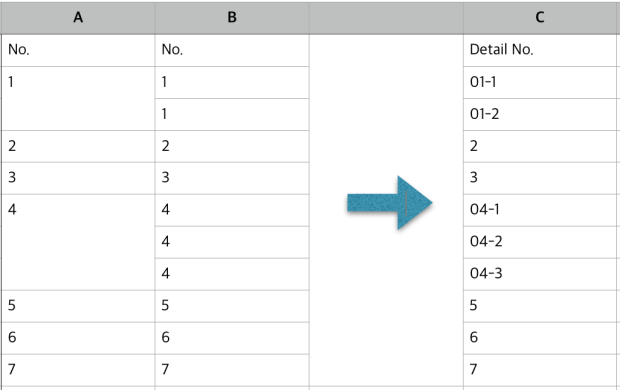
Task: Click merged cell with value 1 in column A
Action: click(78, 98)
